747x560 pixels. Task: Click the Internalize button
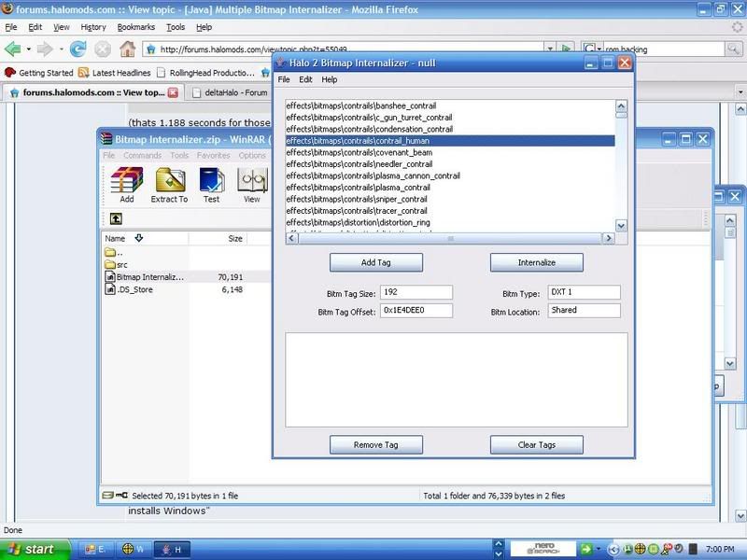click(x=536, y=262)
